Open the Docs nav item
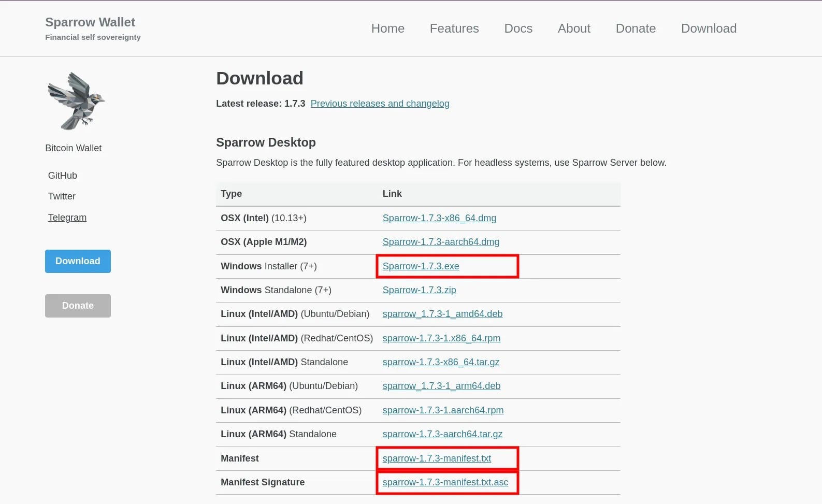This screenshot has height=504, width=822. click(518, 28)
